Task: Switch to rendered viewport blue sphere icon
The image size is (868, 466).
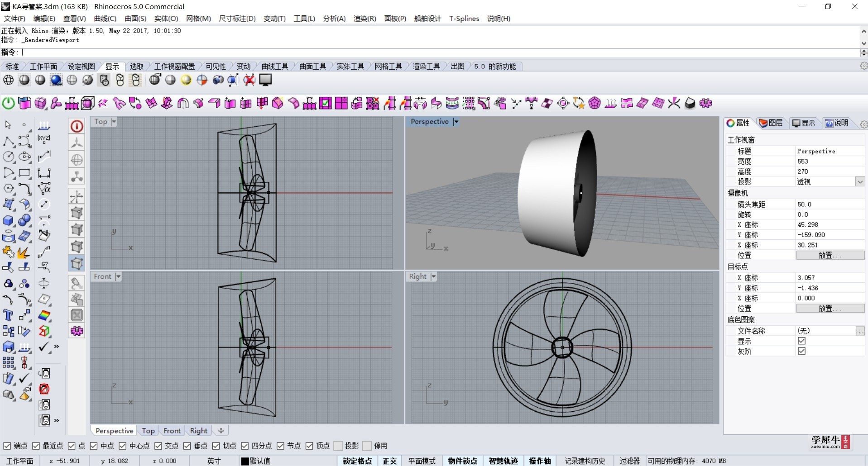Action: [56, 80]
